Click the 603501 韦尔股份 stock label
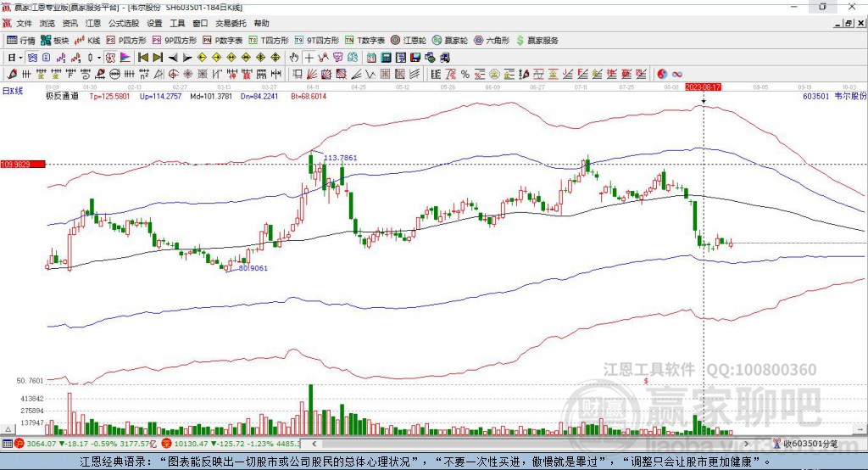Image resolution: width=868 pixels, height=470 pixels. 835,97
